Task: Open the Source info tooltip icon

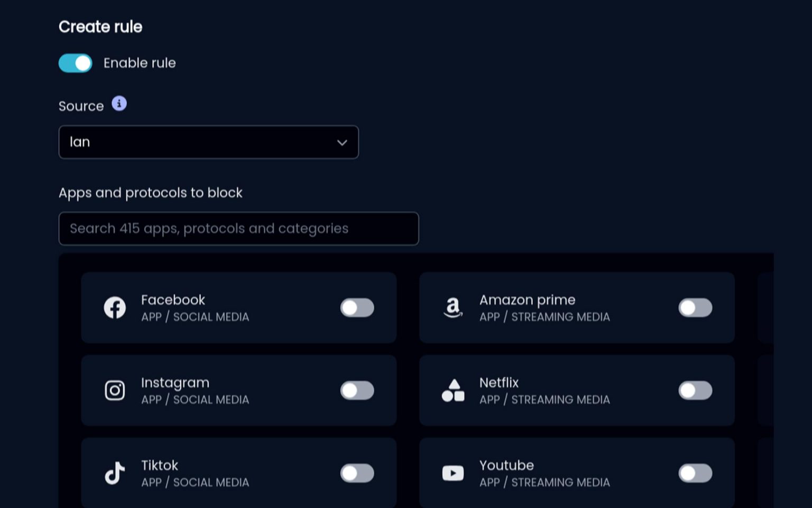Action: click(x=119, y=104)
